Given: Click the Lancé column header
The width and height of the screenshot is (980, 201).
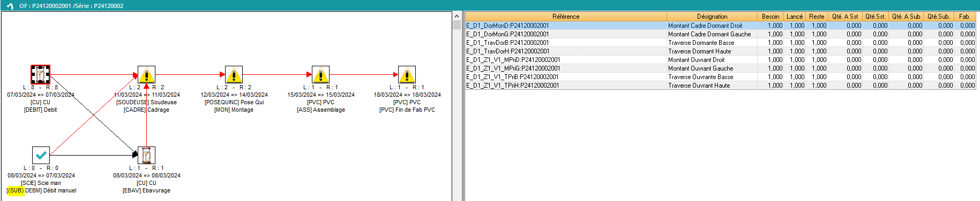Looking at the screenshot, I should click(795, 17).
